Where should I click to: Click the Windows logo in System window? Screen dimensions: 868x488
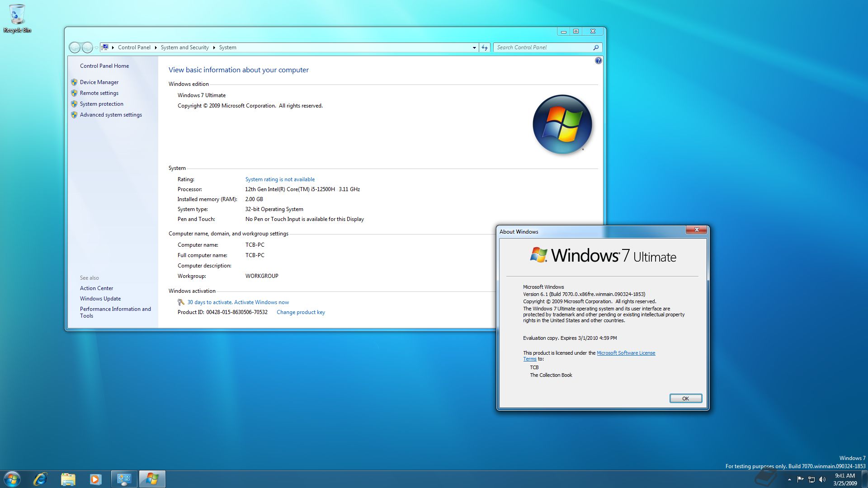tap(562, 124)
